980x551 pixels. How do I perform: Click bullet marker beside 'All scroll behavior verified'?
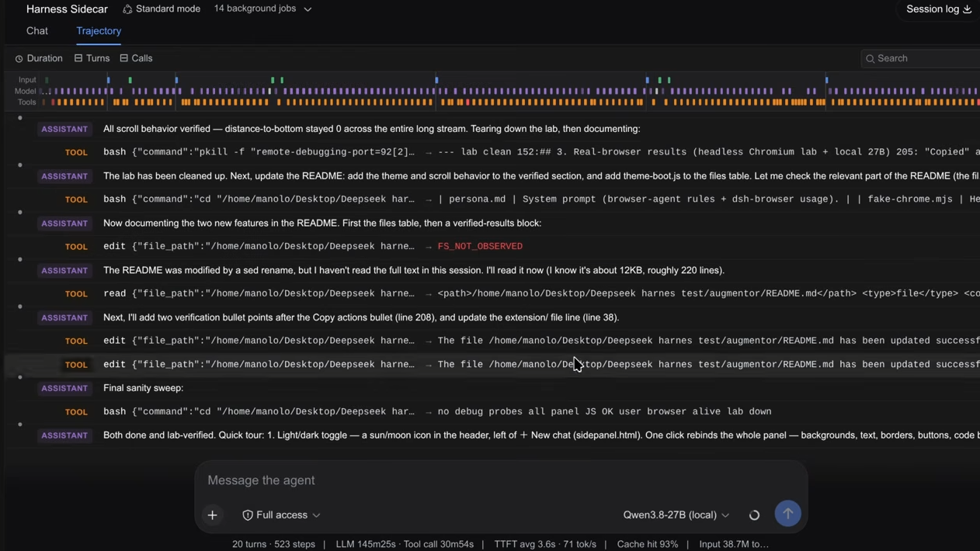click(x=20, y=118)
